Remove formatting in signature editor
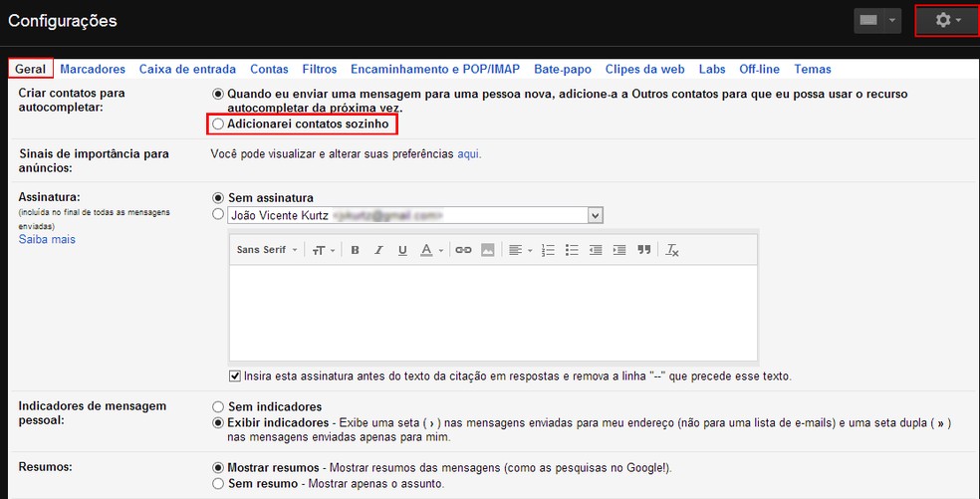Screen dimensions: 980x499 pos(672,250)
